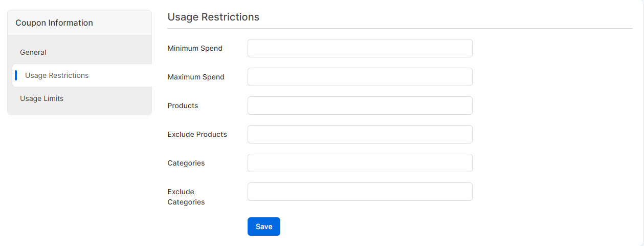The image size is (644, 246).
Task: Focus the Minimum Spend input field
Action: [360, 48]
